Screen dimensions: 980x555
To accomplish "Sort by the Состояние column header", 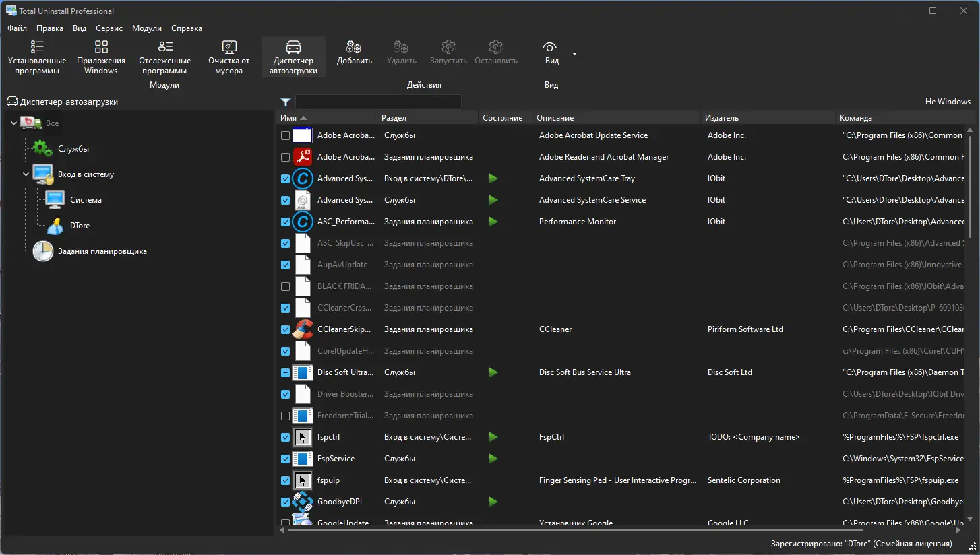I will pos(505,118).
